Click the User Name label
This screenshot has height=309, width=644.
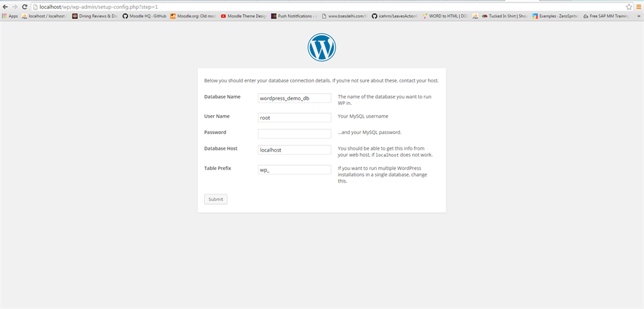tap(217, 116)
